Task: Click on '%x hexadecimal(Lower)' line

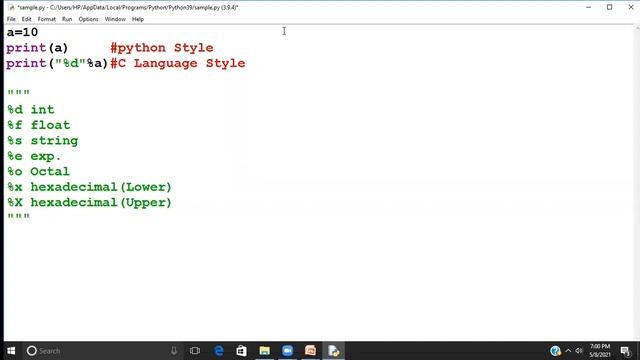Action: 89,187
